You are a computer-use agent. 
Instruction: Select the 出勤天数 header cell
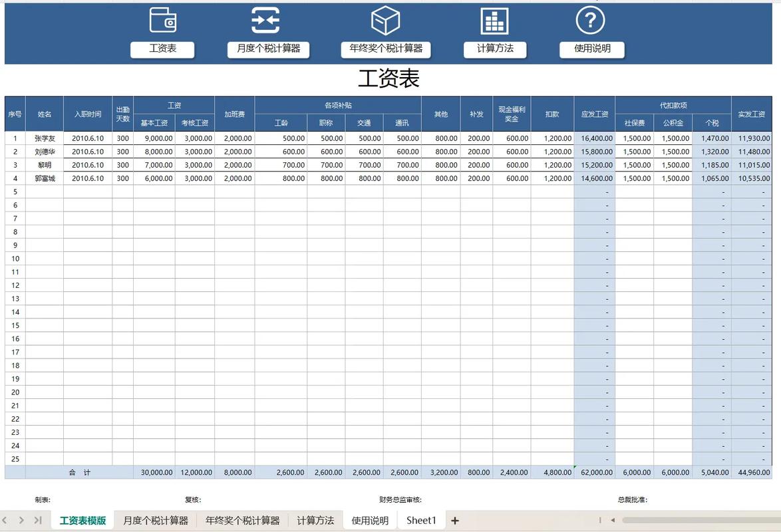pos(122,114)
